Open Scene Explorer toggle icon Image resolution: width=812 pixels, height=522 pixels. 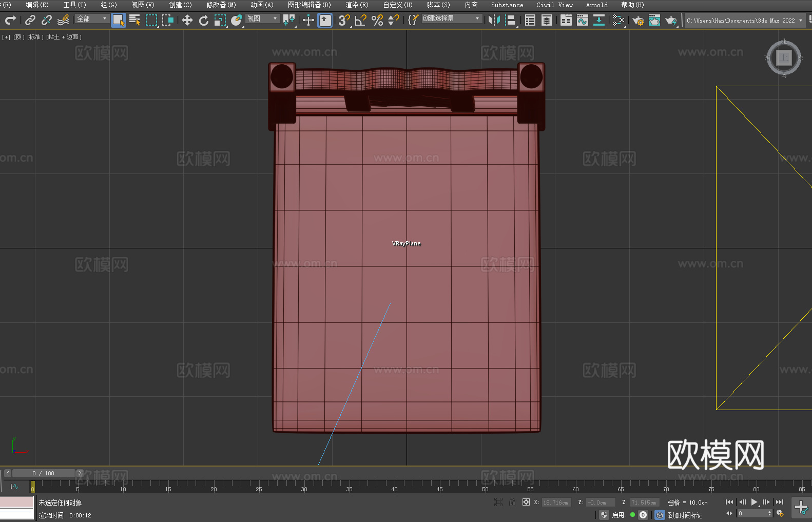[x=530, y=20]
